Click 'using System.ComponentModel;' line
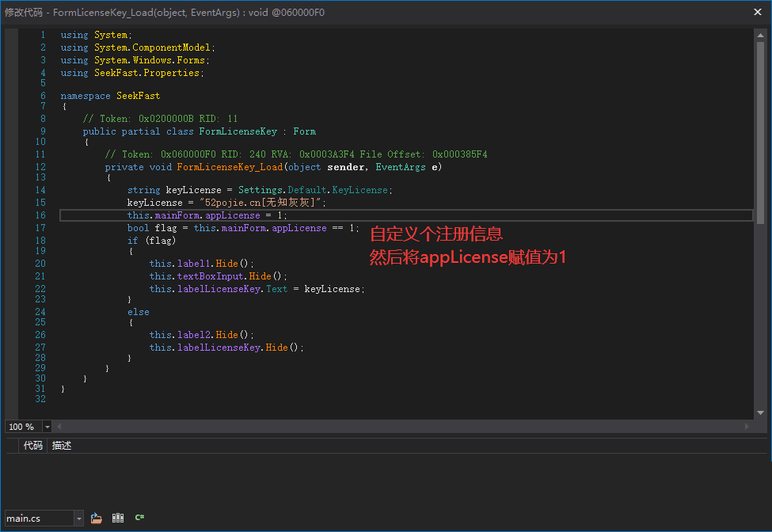Screen dimensions: 772x532 coord(138,47)
